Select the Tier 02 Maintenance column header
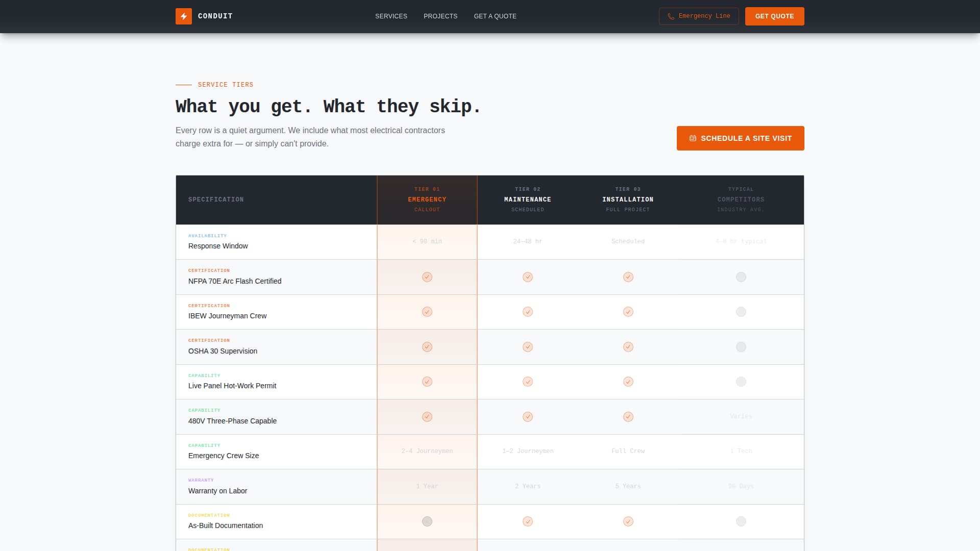980x551 pixels. coord(528,199)
